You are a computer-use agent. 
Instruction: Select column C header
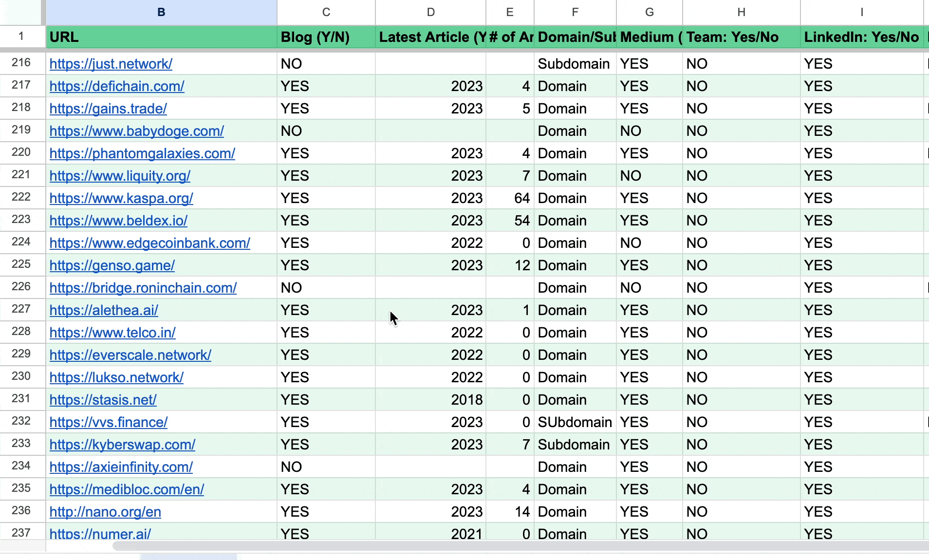tap(326, 12)
